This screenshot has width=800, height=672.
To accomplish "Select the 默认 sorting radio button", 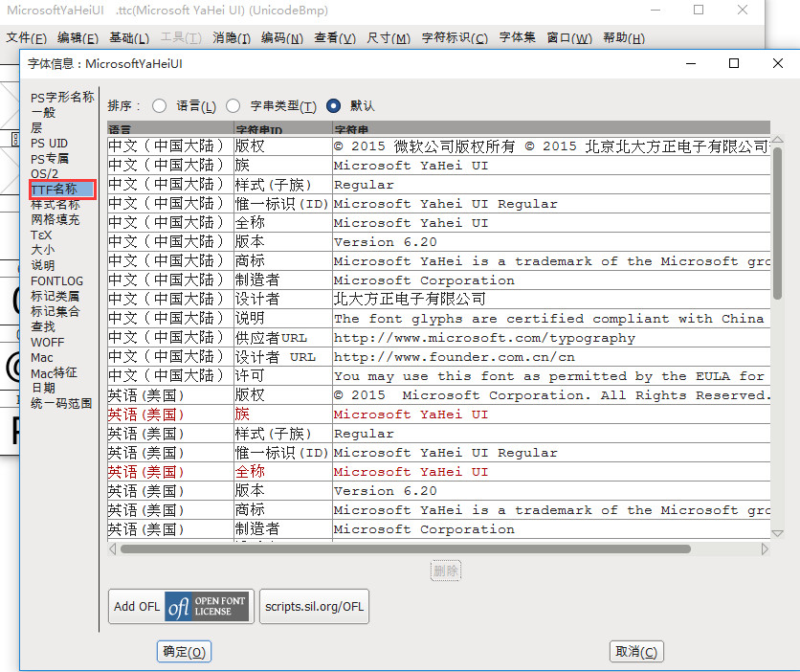I will (333, 105).
